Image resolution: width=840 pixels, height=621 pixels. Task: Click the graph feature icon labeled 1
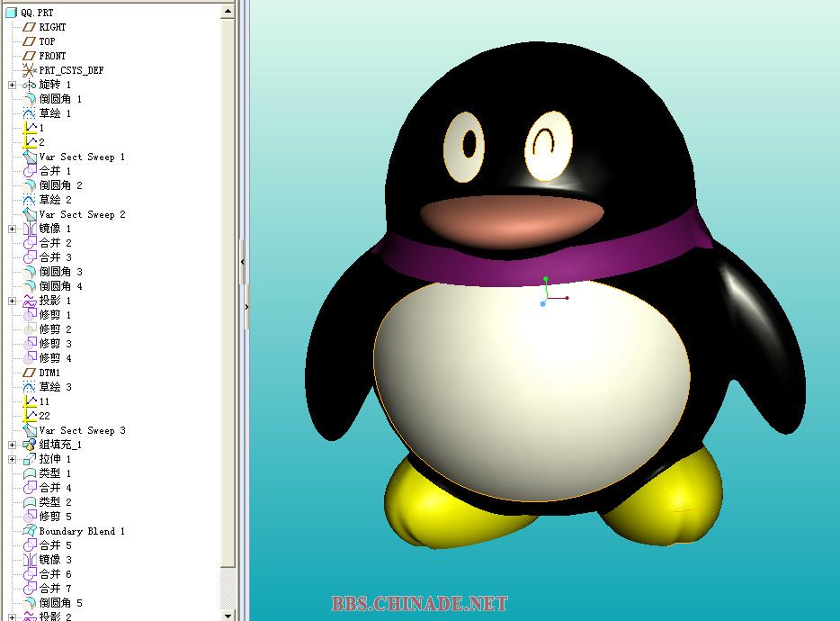point(30,128)
